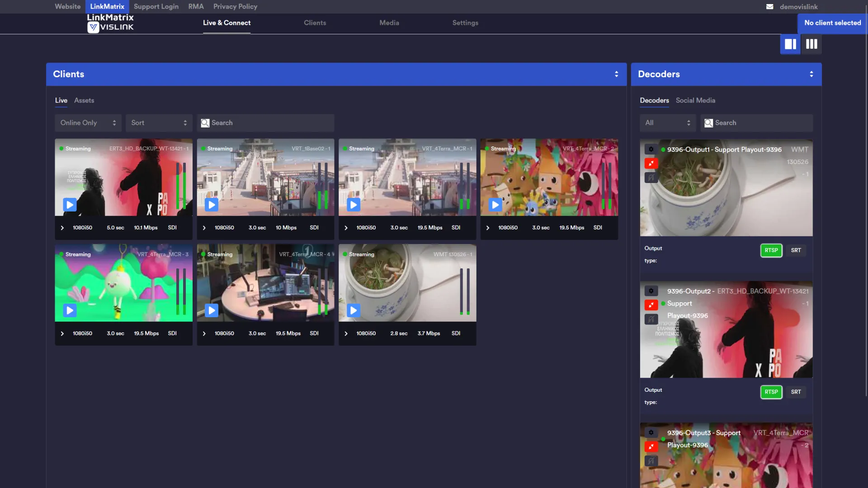Switch to Social Media tab
The height and width of the screenshot is (488, 868).
pos(695,100)
